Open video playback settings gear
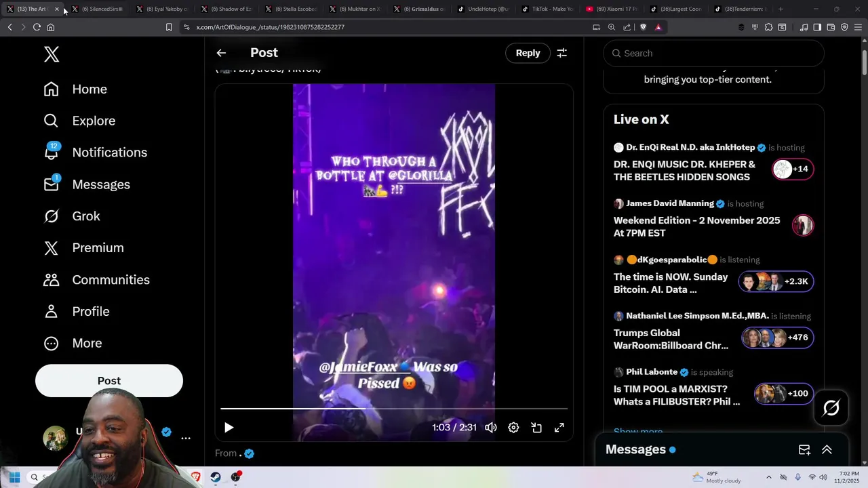This screenshot has width=868, height=488. 513,428
